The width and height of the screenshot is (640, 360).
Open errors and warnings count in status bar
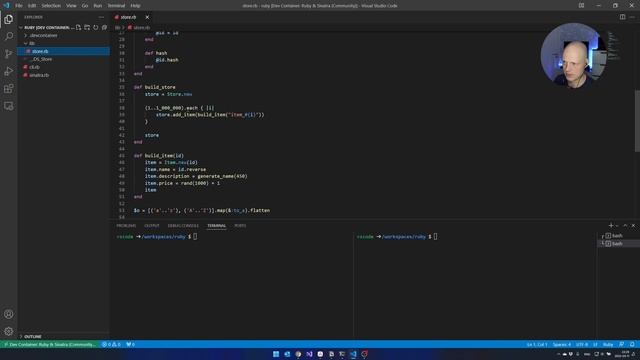(111, 344)
